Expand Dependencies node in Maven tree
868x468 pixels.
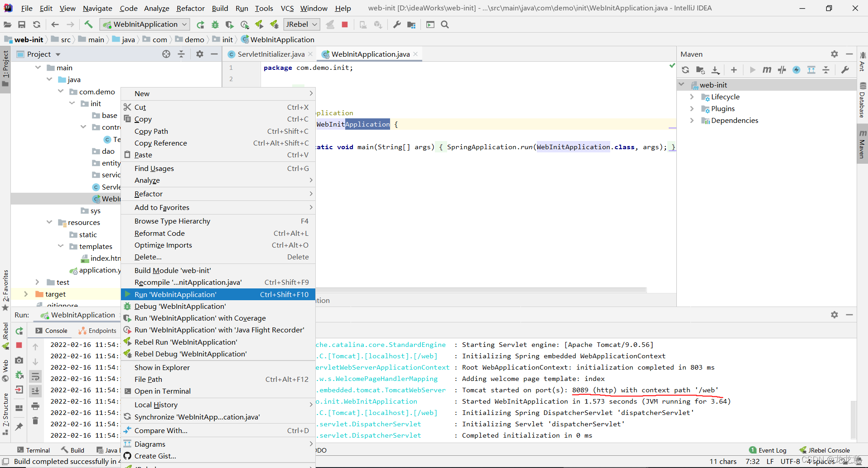tap(692, 120)
